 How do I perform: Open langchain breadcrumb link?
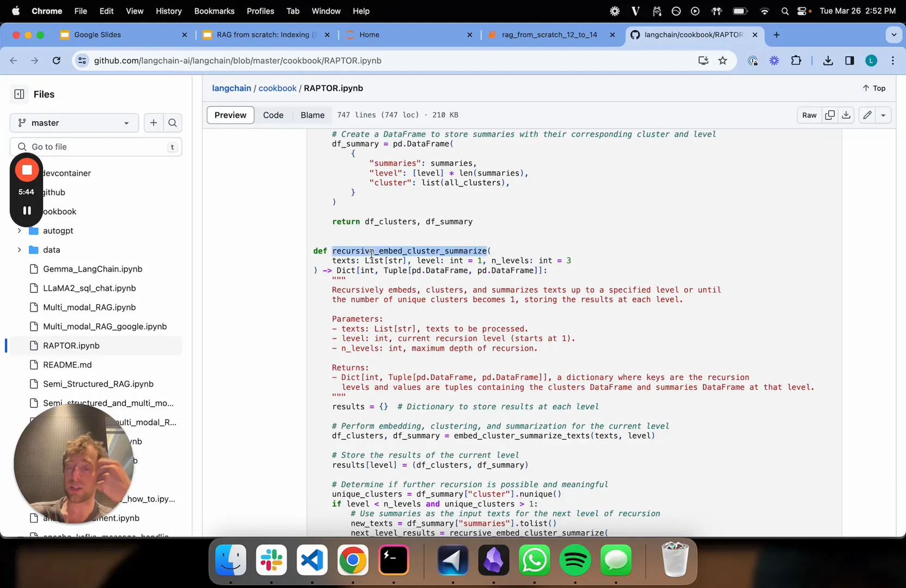pyautogui.click(x=231, y=88)
